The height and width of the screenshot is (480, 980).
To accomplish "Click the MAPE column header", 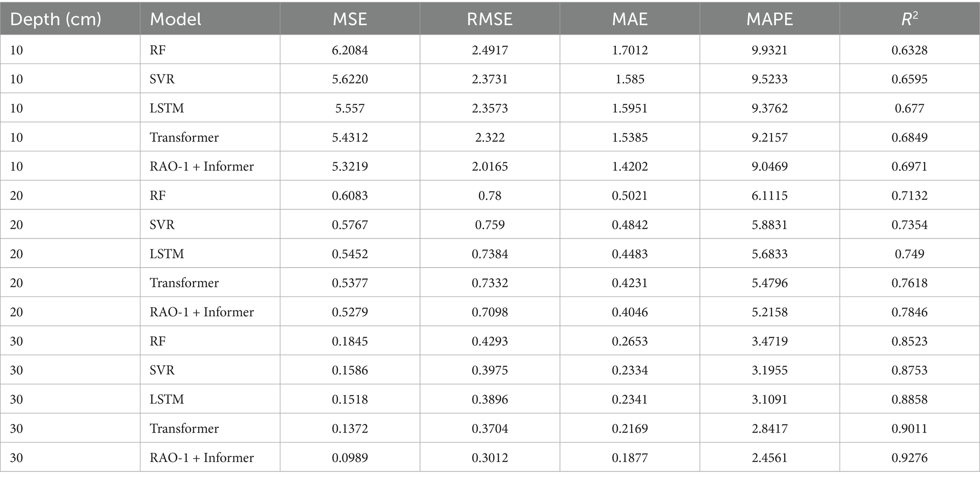I will click(769, 19).
